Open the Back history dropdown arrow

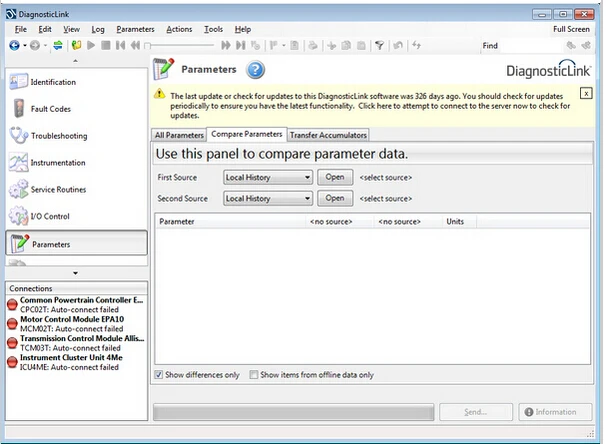click(x=25, y=46)
